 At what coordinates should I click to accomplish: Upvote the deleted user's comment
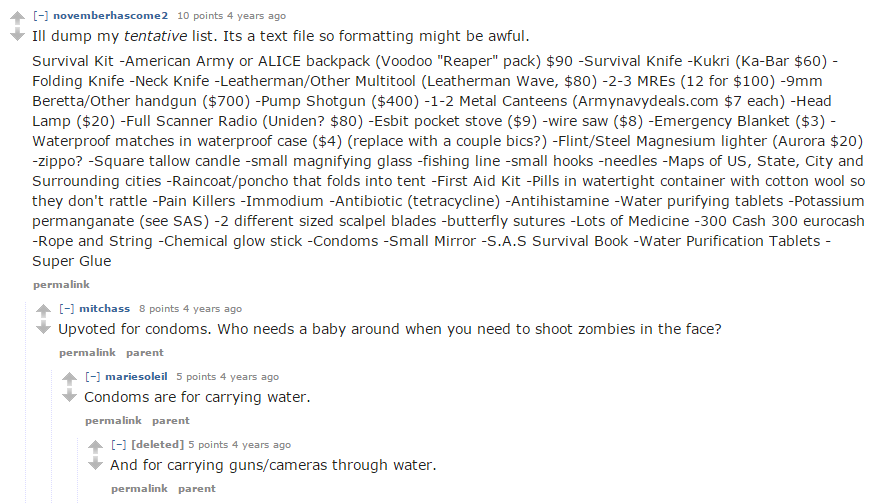click(96, 446)
